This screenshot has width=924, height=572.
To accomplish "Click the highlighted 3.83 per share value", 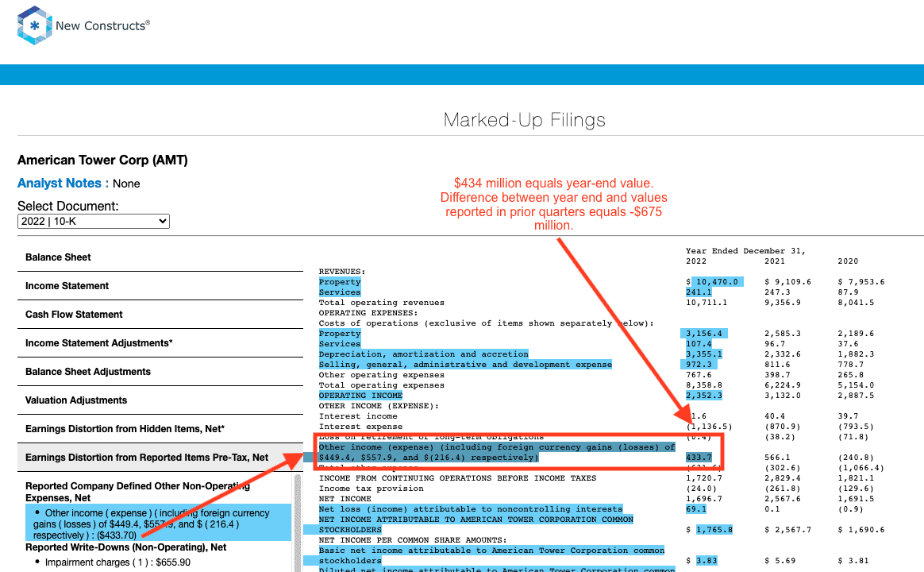I will tap(706, 561).
